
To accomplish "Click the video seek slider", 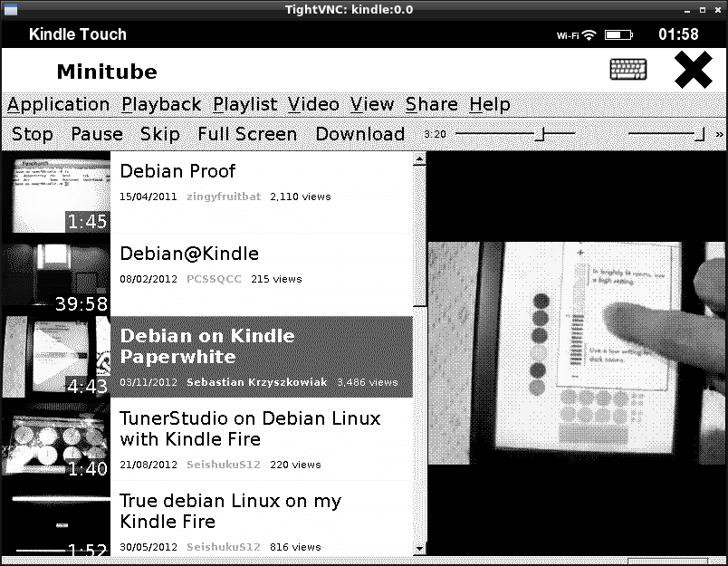I will pyautogui.click(x=515, y=134).
